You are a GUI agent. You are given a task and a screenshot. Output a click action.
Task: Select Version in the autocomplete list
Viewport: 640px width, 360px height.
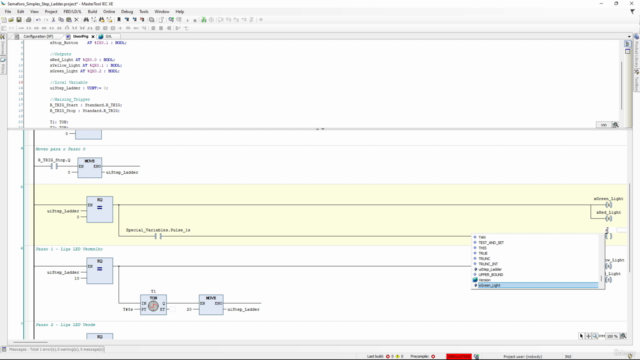536,280
